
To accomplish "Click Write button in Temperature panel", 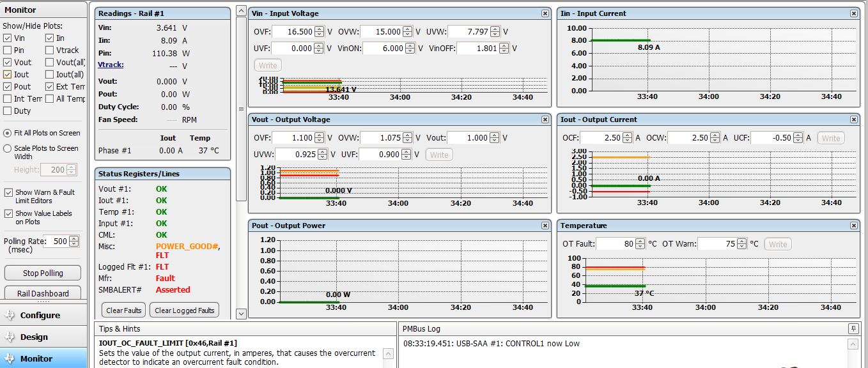I will (778, 244).
